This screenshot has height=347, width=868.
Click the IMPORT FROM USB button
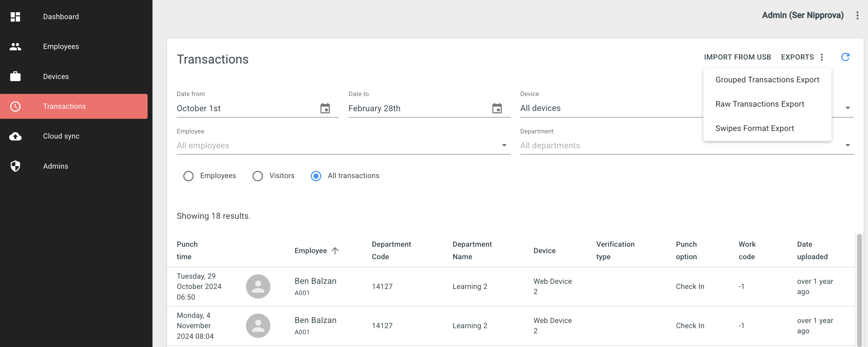tap(737, 57)
